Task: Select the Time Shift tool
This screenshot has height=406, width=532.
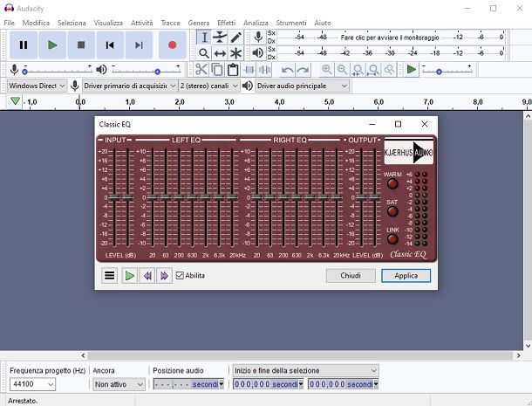Action: [x=220, y=53]
